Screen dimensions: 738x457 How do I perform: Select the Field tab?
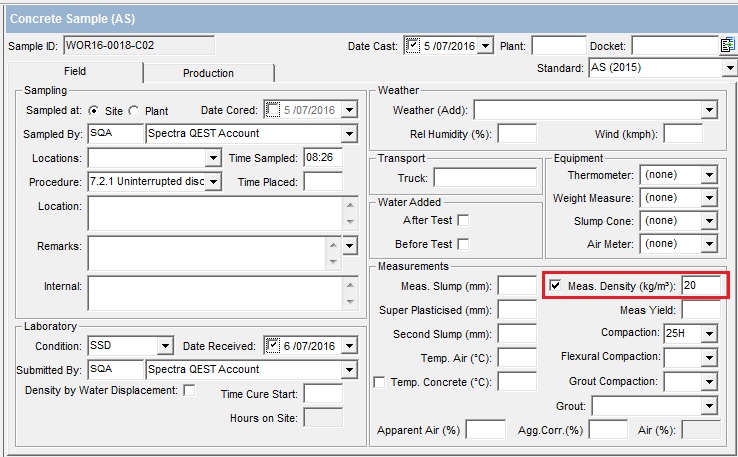tap(75, 72)
